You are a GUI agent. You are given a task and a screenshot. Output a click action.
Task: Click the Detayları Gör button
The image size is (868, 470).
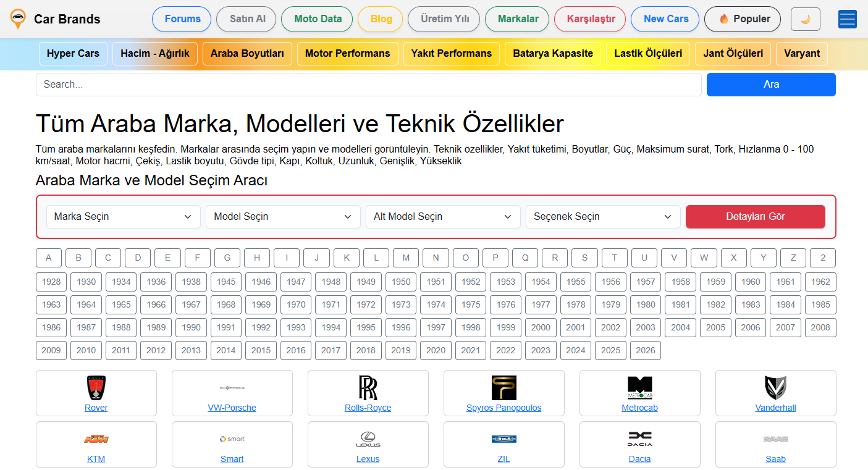(x=755, y=217)
